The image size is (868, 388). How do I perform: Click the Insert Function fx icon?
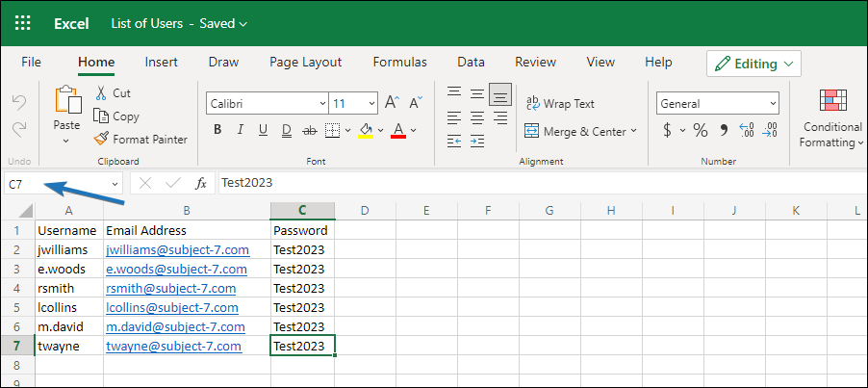pos(201,183)
